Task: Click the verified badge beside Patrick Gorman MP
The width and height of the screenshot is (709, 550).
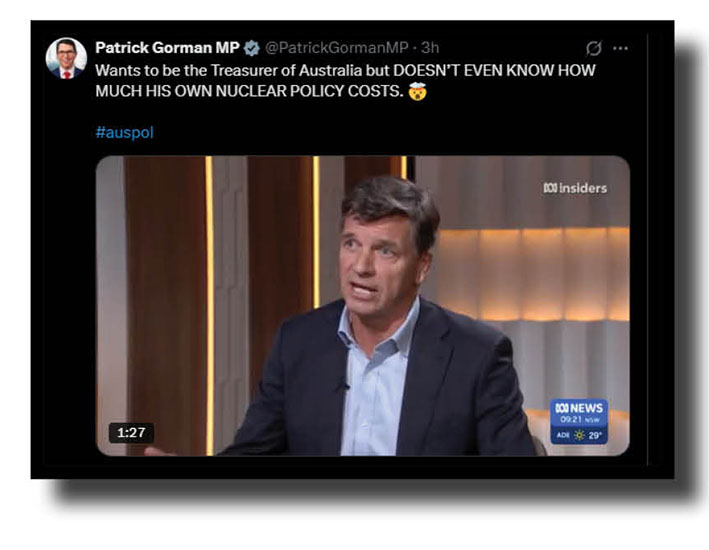Action: pyautogui.click(x=251, y=47)
